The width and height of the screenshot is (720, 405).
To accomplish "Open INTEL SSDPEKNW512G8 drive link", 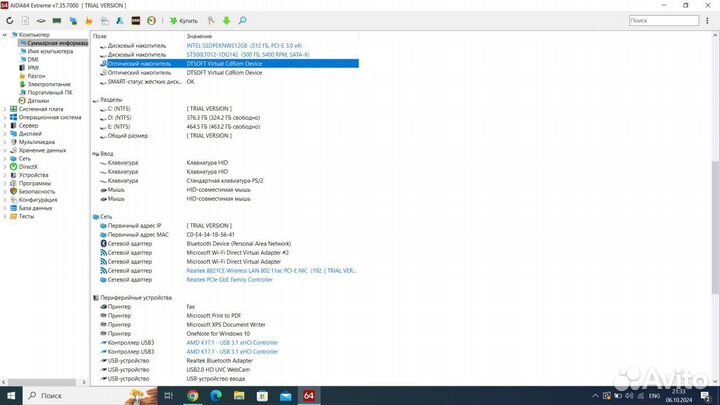I will tap(244, 46).
